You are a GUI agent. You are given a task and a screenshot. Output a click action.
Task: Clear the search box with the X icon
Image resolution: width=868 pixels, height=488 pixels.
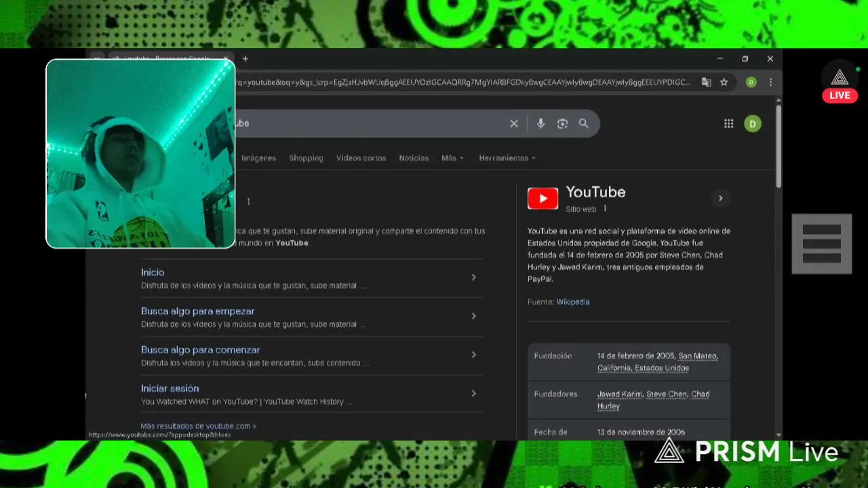click(514, 123)
